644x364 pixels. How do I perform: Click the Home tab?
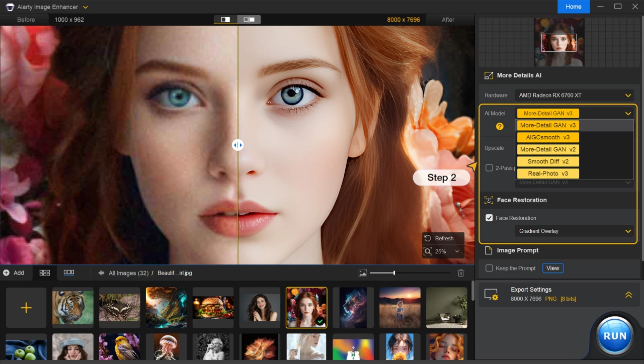tap(573, 7)
